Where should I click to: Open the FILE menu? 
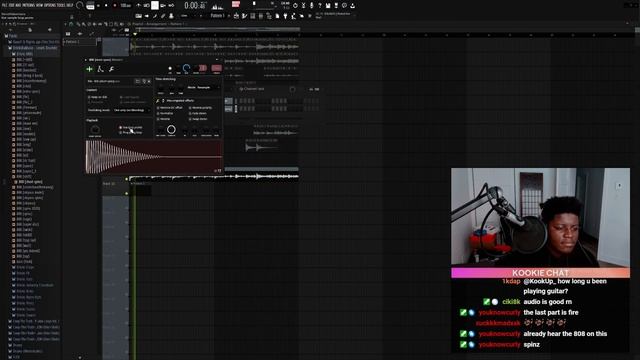pos(5,5)
